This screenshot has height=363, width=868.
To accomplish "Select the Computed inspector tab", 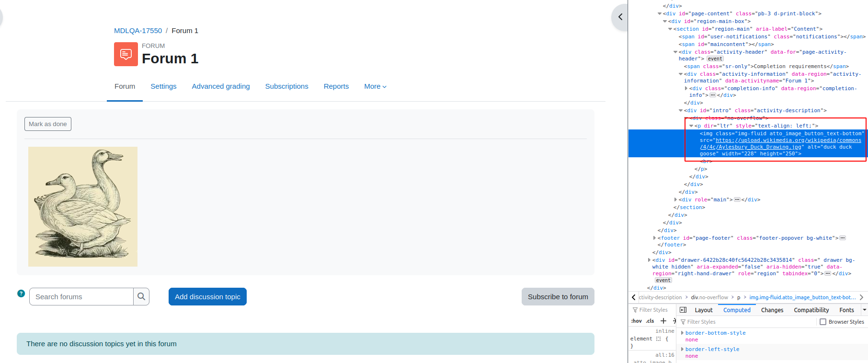I will click(737, 310).
